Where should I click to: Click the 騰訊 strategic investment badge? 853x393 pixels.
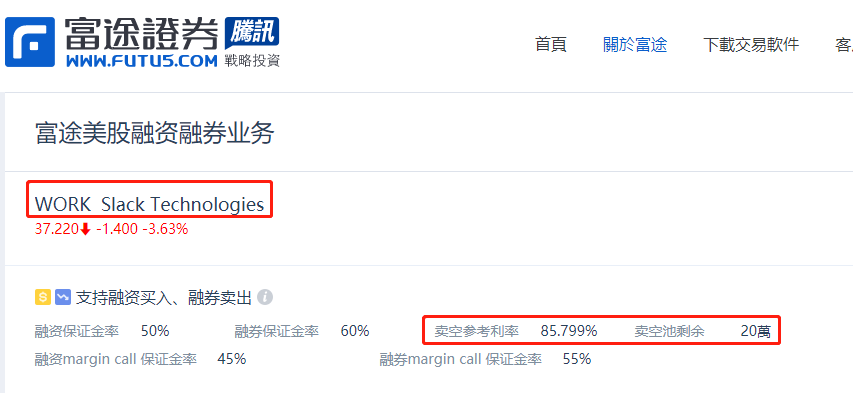click(x=252, y=33)
